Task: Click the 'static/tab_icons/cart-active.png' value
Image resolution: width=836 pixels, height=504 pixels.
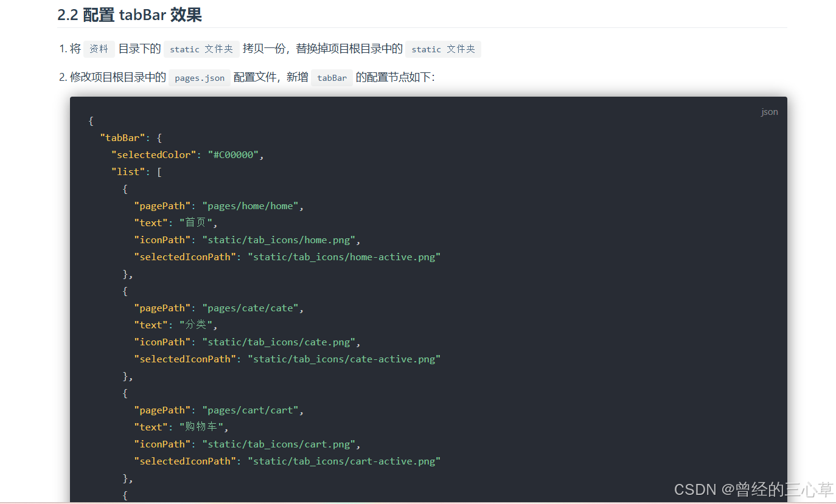Action: (x=344, y=461)
